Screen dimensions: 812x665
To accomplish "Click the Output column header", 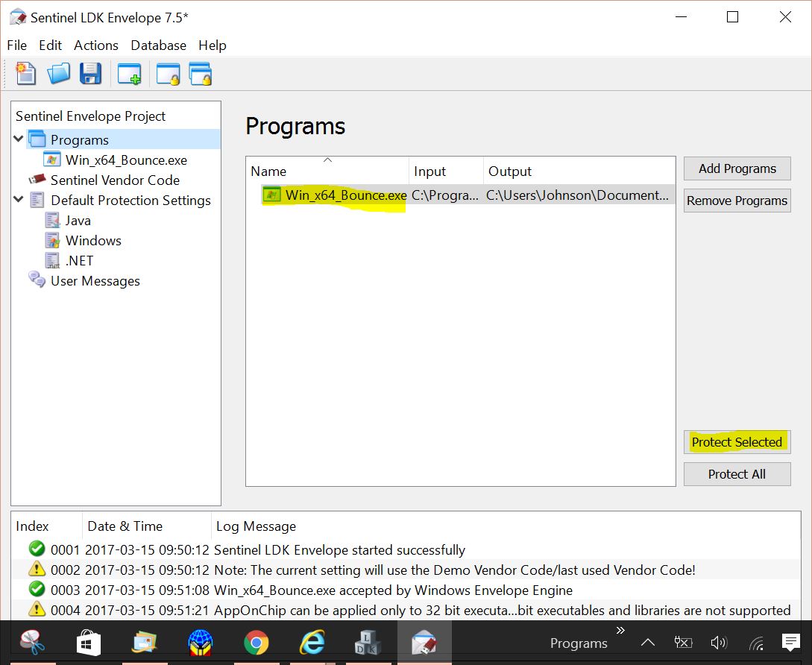I will pyautogui.click(x=579, y=171).
